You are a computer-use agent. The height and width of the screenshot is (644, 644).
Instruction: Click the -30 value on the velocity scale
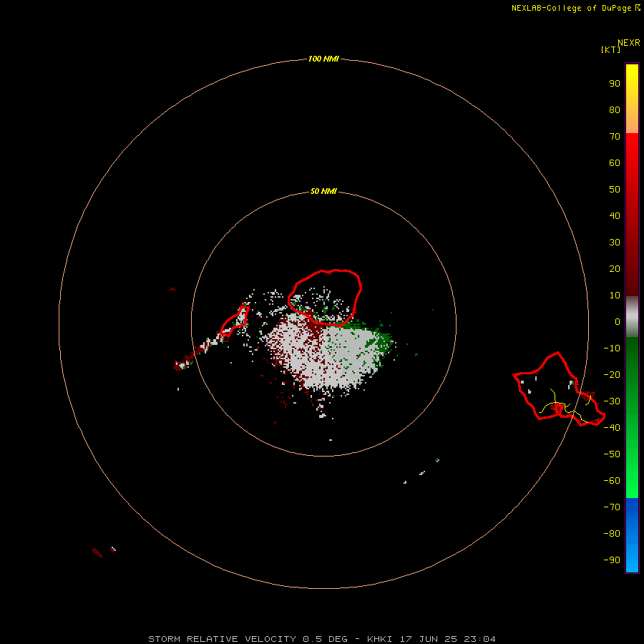click(612, 401)
